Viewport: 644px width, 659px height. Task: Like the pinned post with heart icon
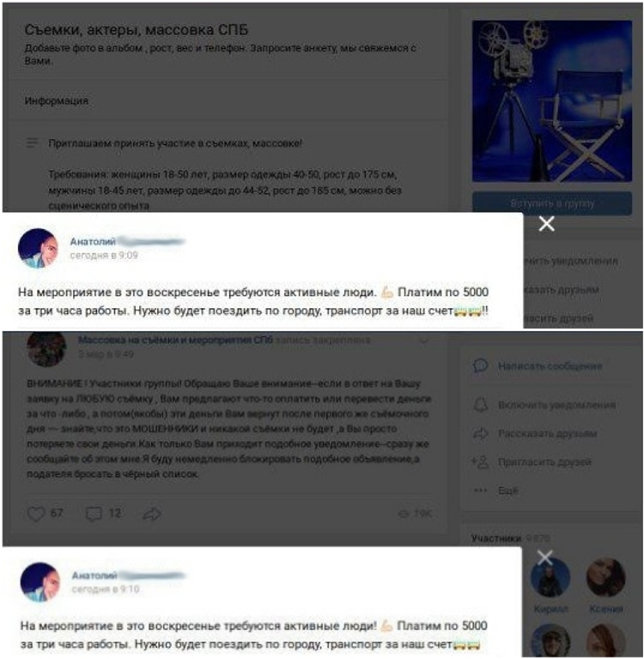click(x=36, y=513)
